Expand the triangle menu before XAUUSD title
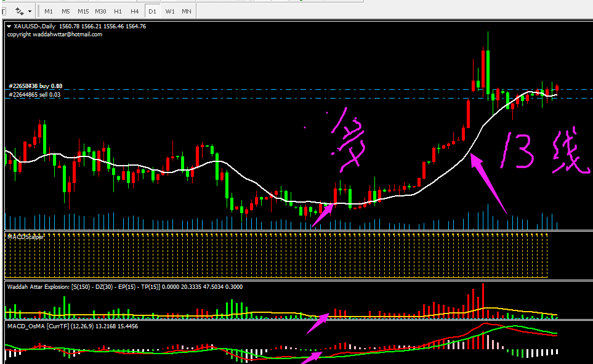 [9, 26]
